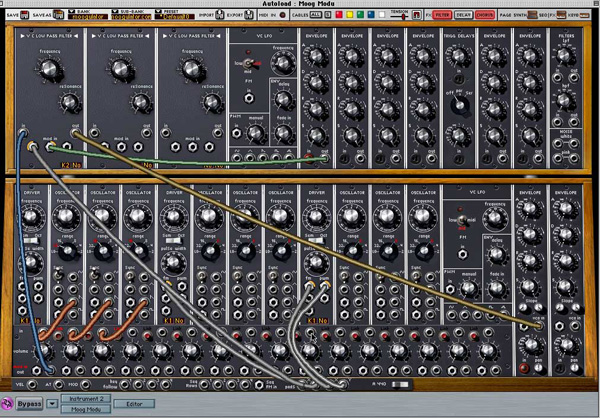Click right arrow of second low pass filter title
Screen dimensions: 600x418
(x=147, y=36)
